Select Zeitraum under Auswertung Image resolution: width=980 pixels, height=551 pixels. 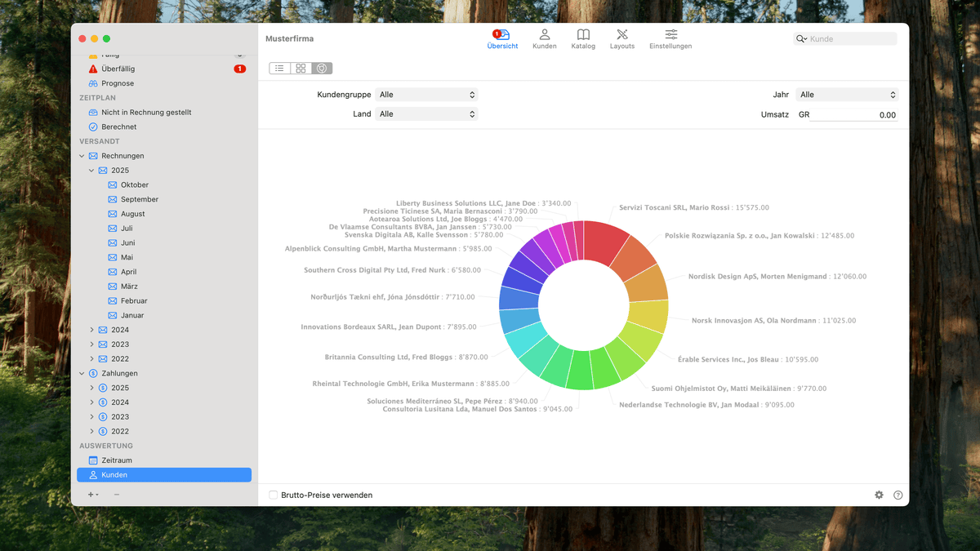[117, 460]
